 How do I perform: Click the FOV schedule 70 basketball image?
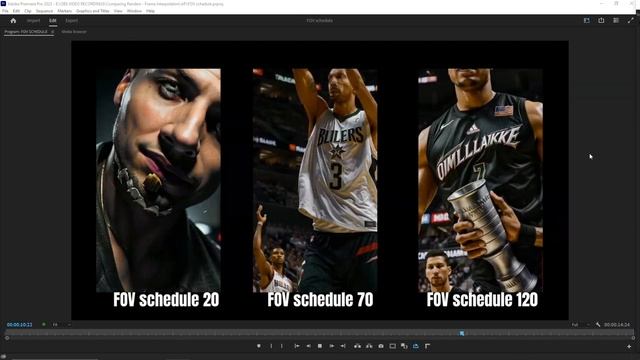point(315,180)
